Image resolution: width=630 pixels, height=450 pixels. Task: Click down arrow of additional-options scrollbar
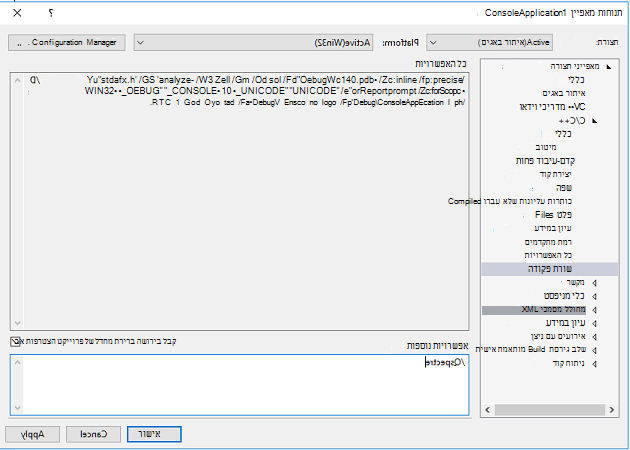[x=17, y=408]
